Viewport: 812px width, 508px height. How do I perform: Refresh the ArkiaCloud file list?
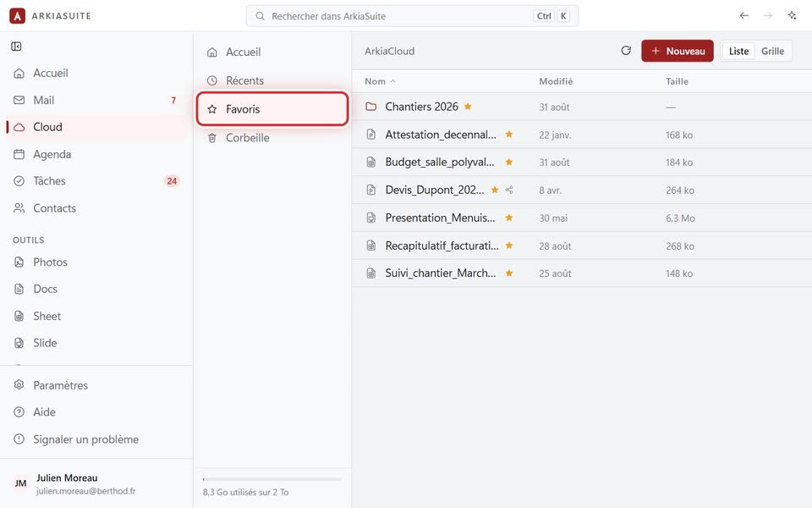626,51
